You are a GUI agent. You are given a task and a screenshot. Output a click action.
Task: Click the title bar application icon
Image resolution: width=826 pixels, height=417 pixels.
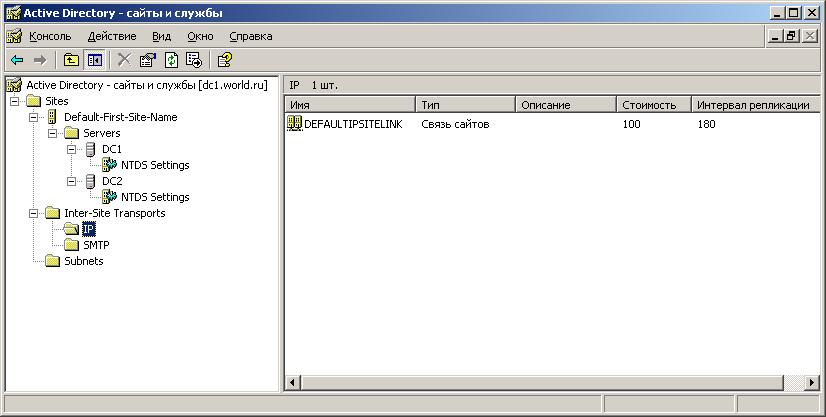[x=13, y=13]
